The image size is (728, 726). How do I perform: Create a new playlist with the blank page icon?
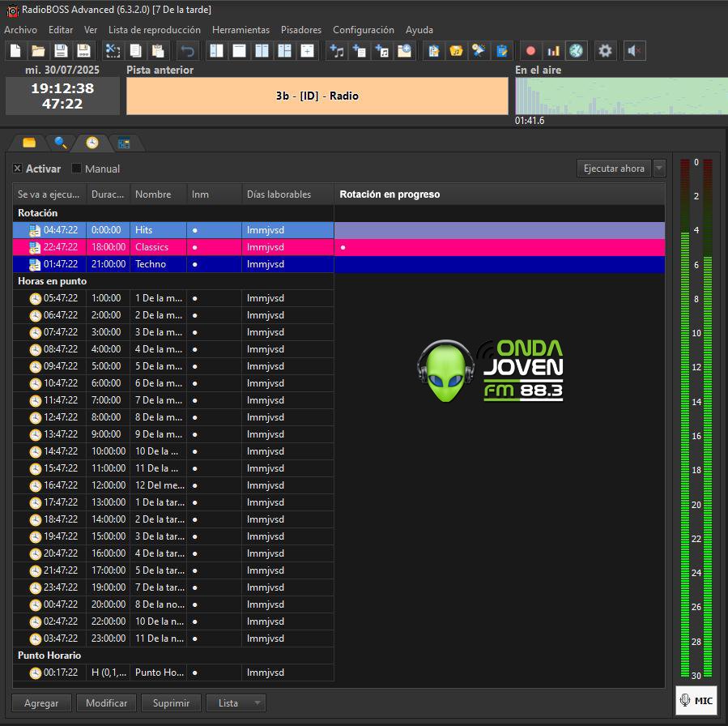[15, 50]
